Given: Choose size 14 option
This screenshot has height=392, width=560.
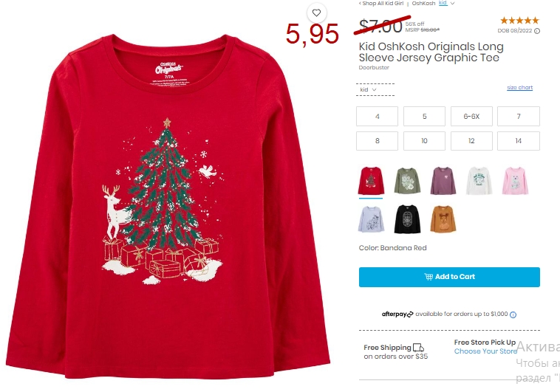Looking at the screenshot, I should tap(519, 141).
